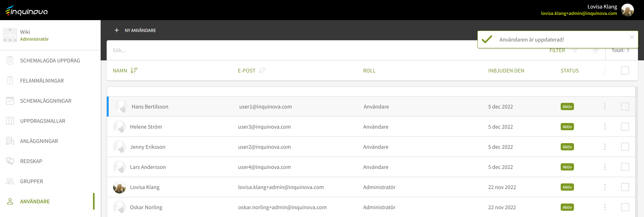Tick the checkbox for Hans Bertilsson
644x217 pixels.
(x=625, y=106)
